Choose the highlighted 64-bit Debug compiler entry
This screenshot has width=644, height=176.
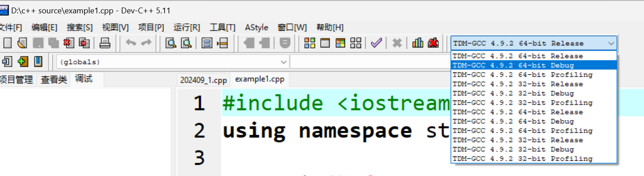pyautogui.click(x=534, y=65)
